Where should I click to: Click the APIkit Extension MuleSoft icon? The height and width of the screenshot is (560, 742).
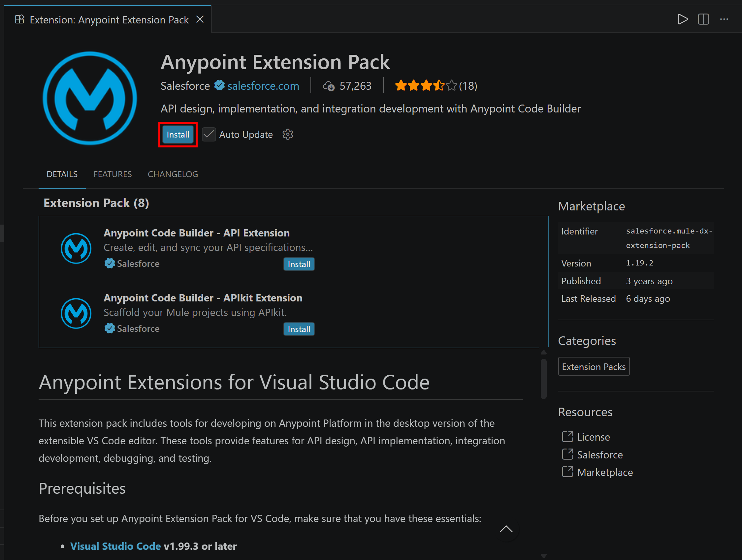tap(76, 314)
